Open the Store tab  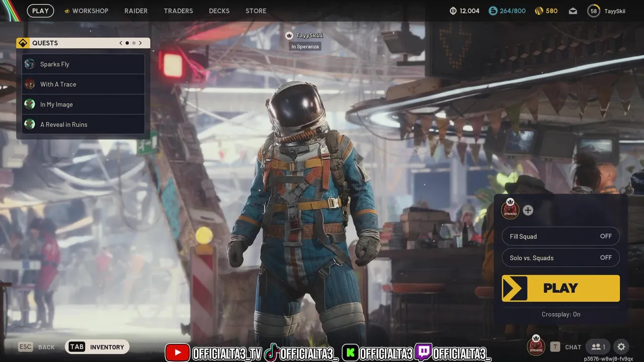pyautogui.click(x=256, y=11)
